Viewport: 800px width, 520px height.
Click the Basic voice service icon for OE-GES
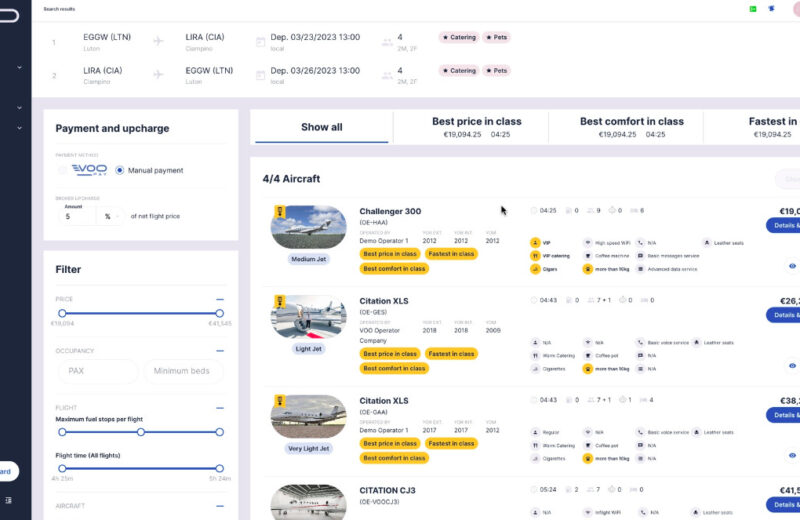[x=640, y=342]
